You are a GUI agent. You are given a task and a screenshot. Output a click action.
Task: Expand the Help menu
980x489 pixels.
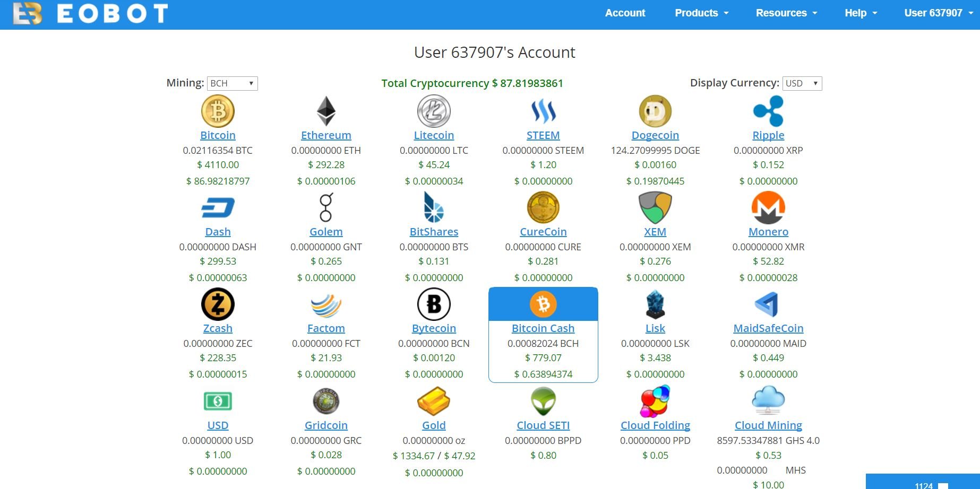click(x=861, y=13)
